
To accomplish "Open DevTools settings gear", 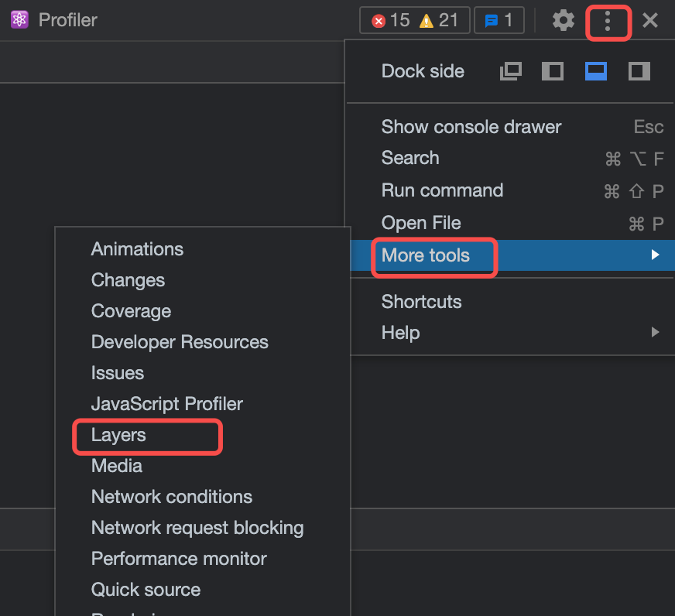I will tap(563, 20).
